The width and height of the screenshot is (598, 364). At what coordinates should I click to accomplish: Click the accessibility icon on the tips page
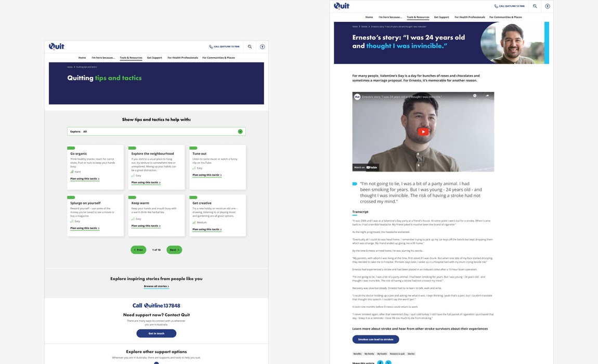tap(263, 47)
